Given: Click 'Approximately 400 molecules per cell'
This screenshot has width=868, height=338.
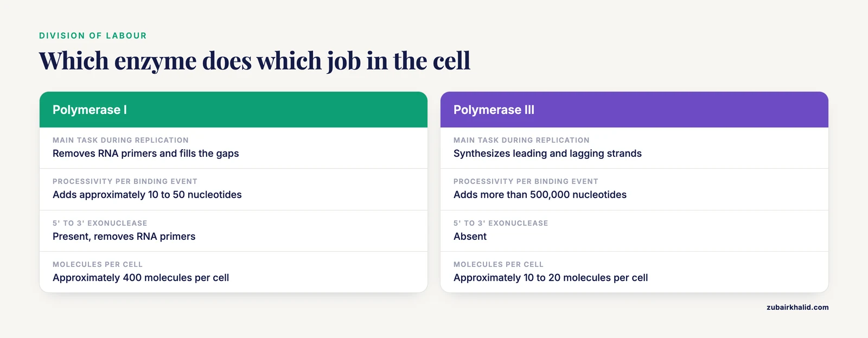Looking at the screenshot, I should (141, 278).
